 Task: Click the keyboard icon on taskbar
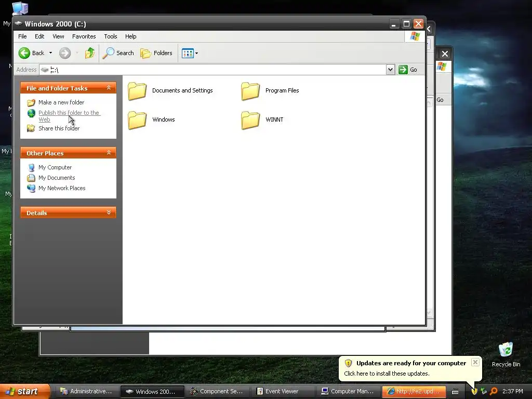click(x=455, y=392)
